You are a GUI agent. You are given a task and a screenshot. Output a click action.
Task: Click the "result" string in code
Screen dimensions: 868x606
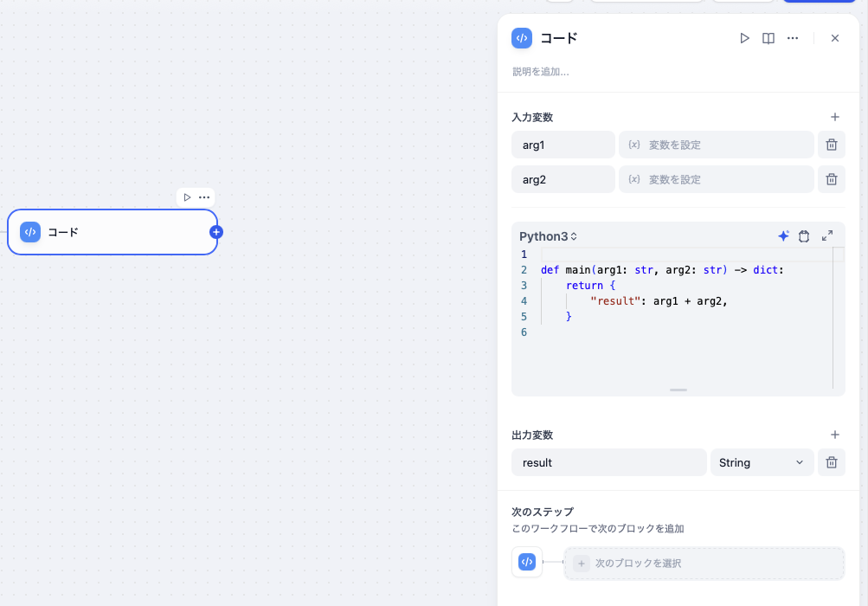615,300
